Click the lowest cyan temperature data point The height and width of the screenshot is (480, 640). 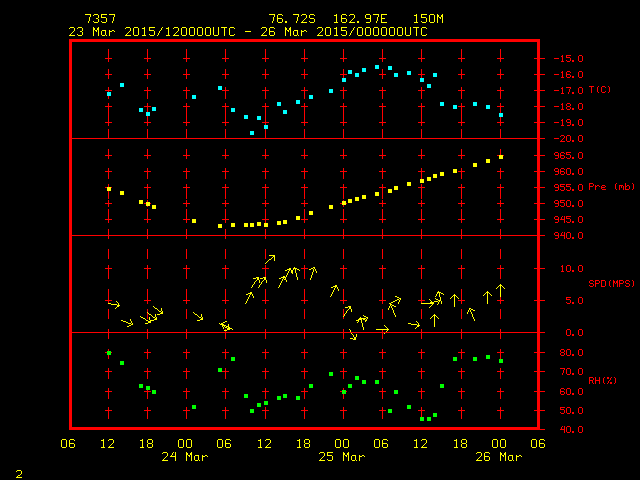(x=252, y=133)
